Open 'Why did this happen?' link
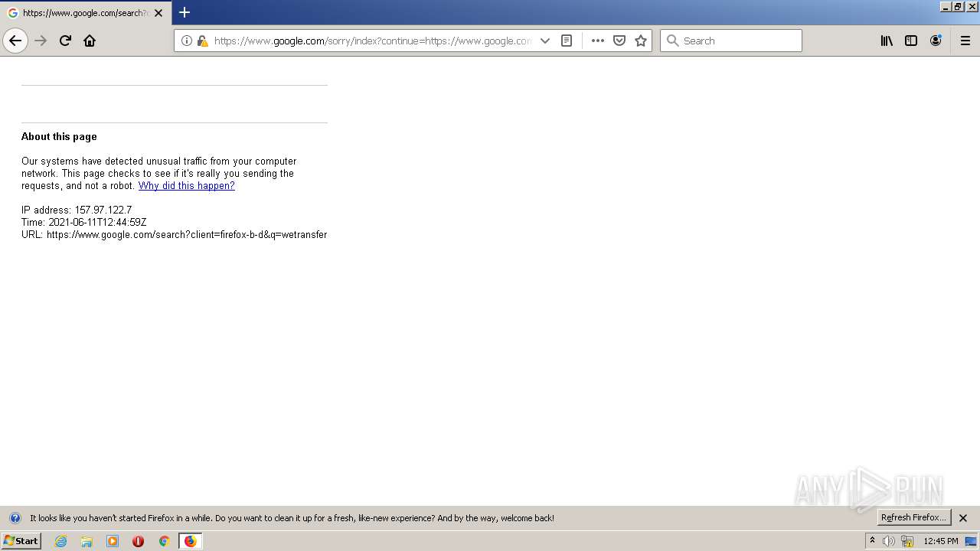The width and height of the screenshot is (980, 551). pos(187,186)
